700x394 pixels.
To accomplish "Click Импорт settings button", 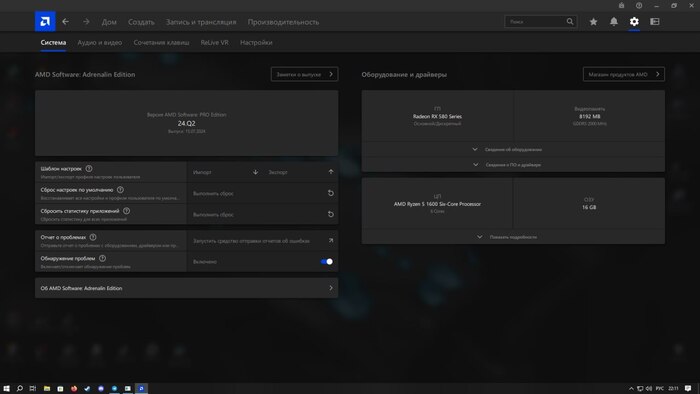I will (225, 172).
